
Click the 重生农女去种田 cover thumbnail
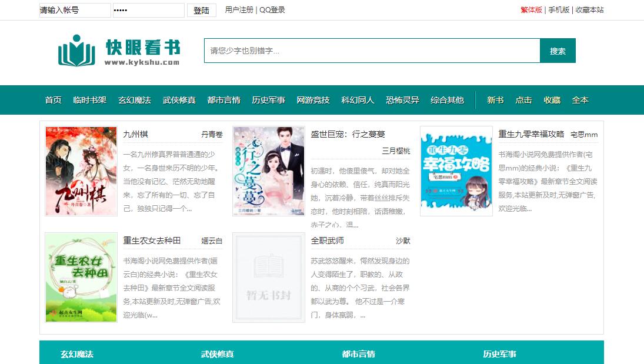click(81, 277)
